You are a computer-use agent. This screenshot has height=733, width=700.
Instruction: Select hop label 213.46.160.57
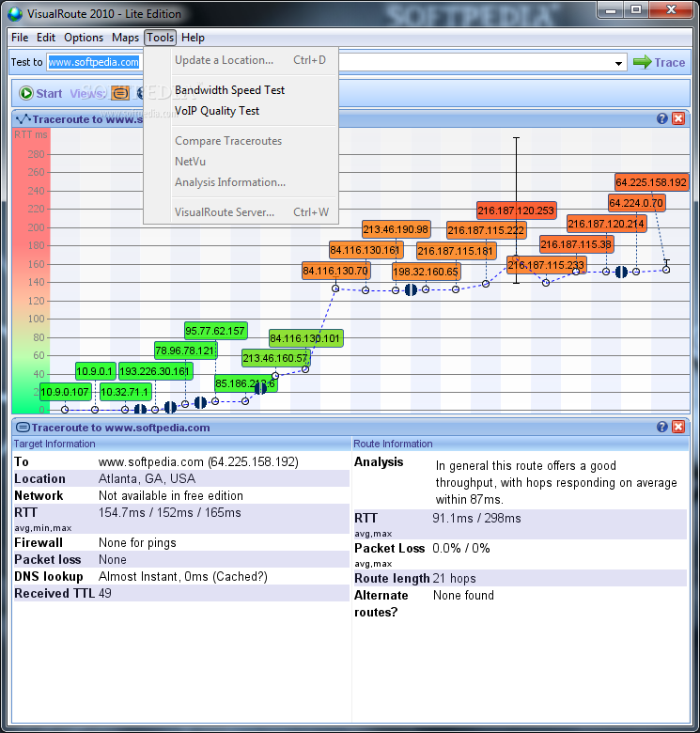pos(275,359)
